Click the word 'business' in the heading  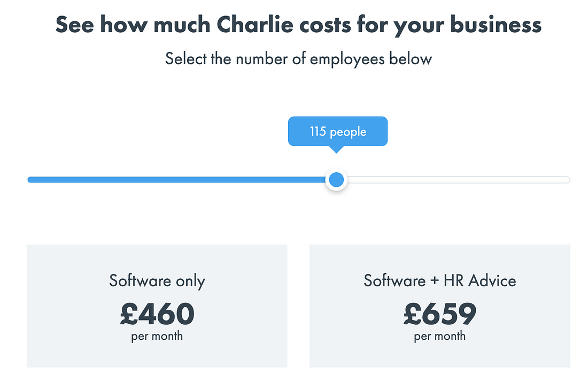click(x=496, y=25)
